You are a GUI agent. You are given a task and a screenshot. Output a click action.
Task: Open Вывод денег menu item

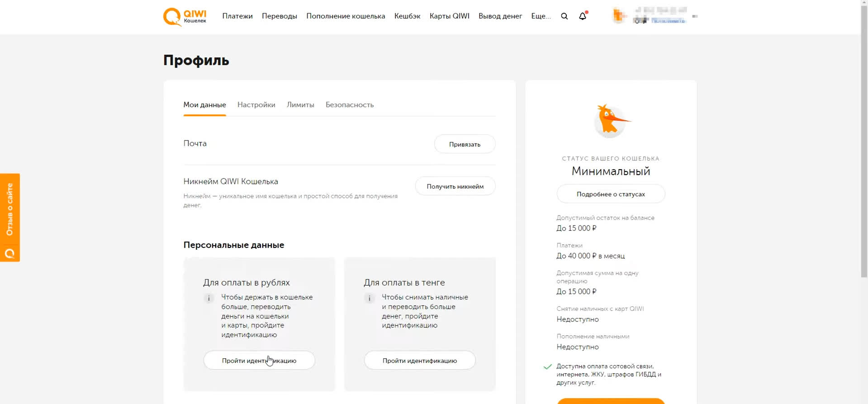pos(500,16)
